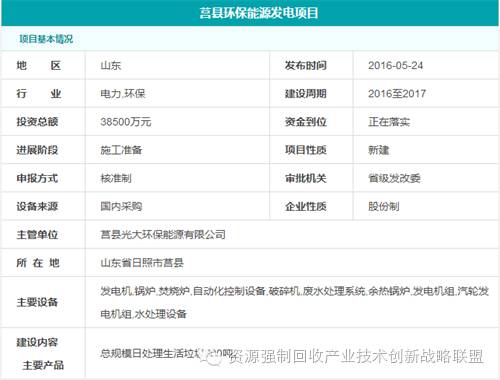Select the value 施工准备
Screen dimensions: 500x380
pyautogui.click(x=121, y=150)
